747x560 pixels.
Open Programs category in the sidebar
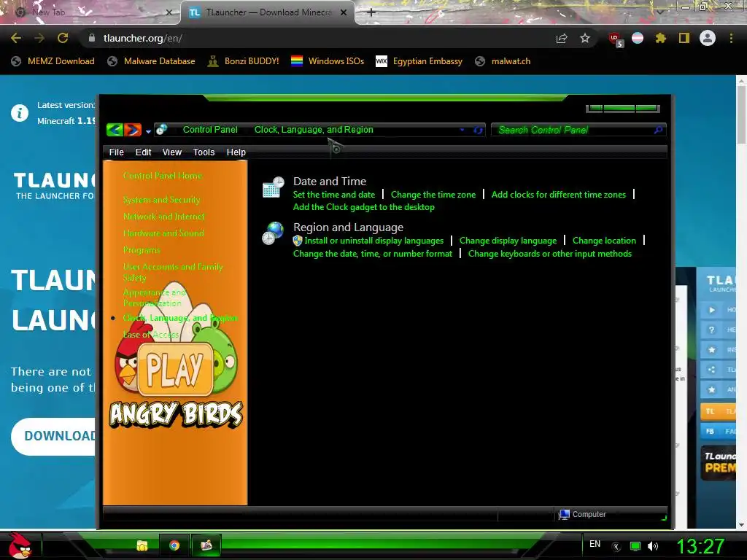tap(142, 250)
